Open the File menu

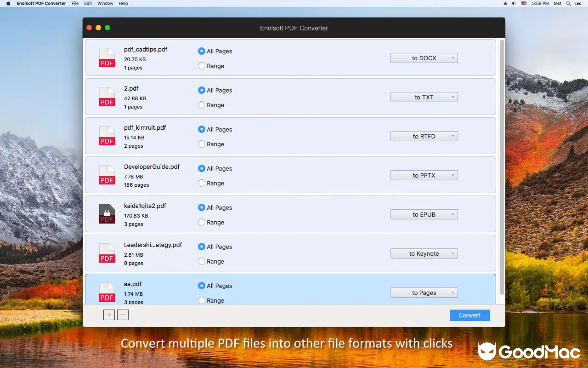click(x=75, y=3)
